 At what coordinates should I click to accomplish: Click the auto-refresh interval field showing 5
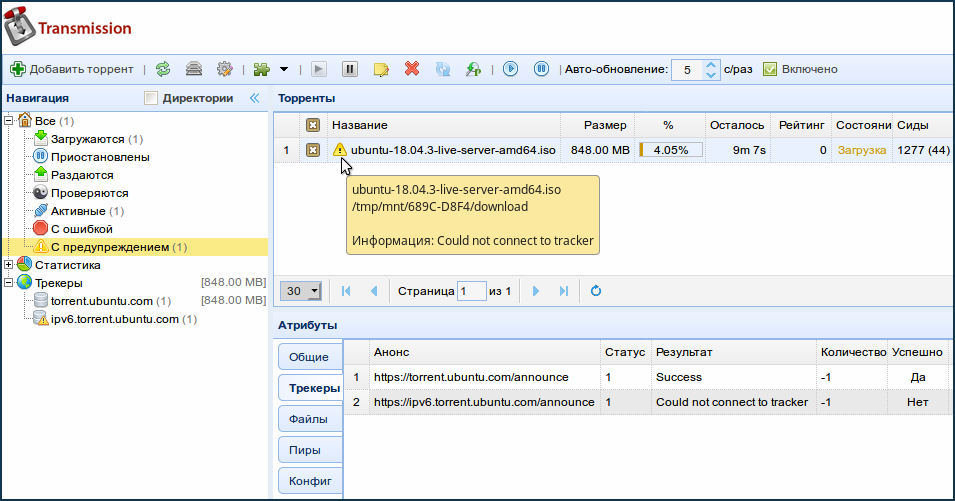[688, 69]
